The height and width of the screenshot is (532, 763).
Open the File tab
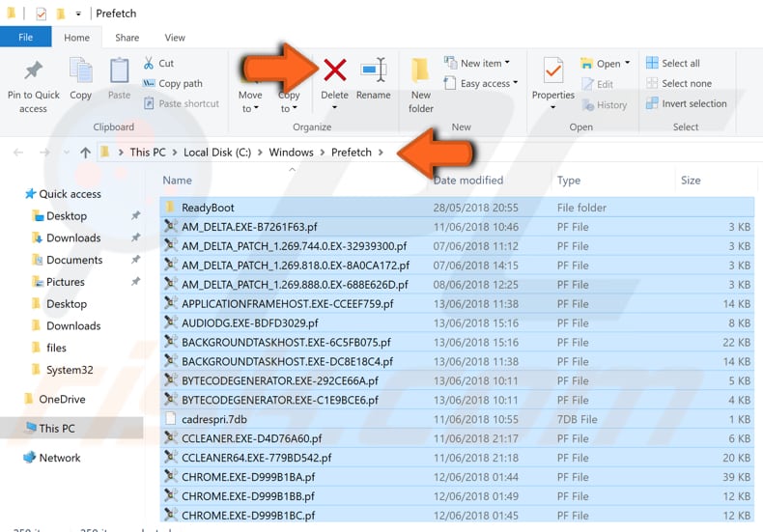(25, 37)
